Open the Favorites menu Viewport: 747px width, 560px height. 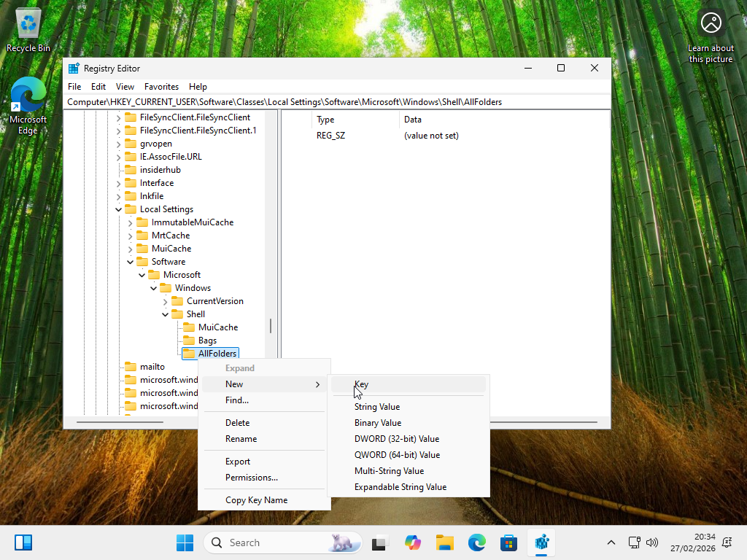click(161, 87)
